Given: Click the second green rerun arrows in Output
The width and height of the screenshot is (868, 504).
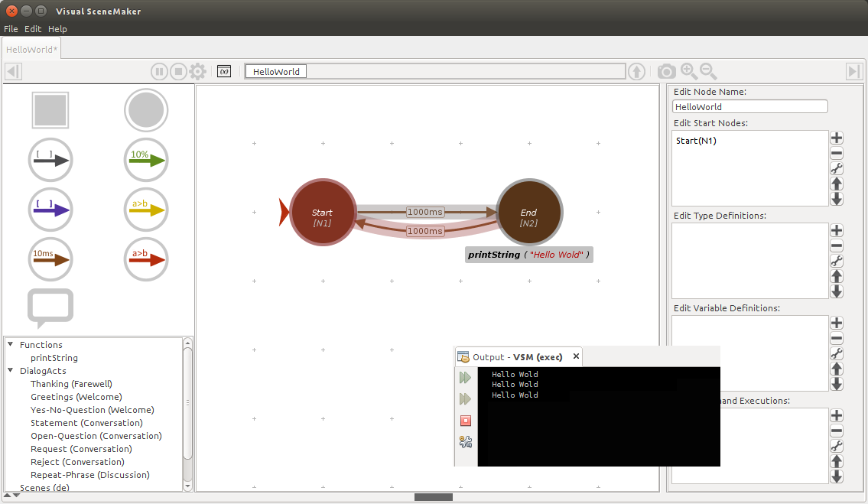Looking at the screenshot, I should [466, 398].
